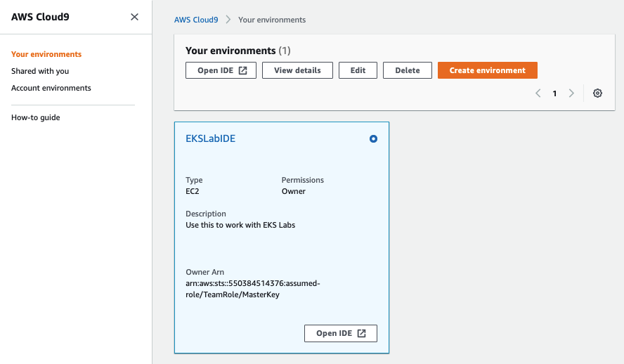Click the Owner Arn value text
The image size is (624, 364).
click(x=253, y=289)
